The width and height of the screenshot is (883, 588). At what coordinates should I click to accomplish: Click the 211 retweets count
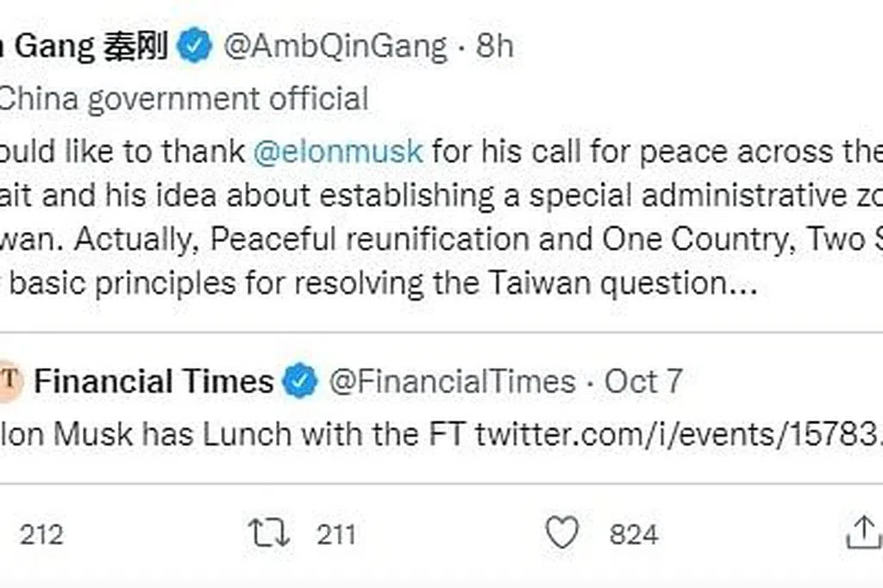point(335,535)
